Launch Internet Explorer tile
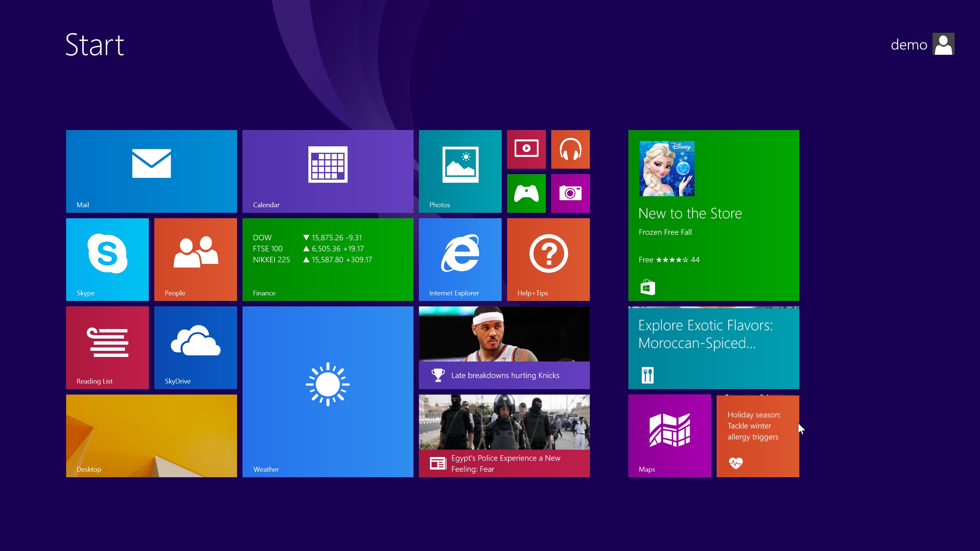This screenshot has width=980, height=551. (x=460, y=259)
